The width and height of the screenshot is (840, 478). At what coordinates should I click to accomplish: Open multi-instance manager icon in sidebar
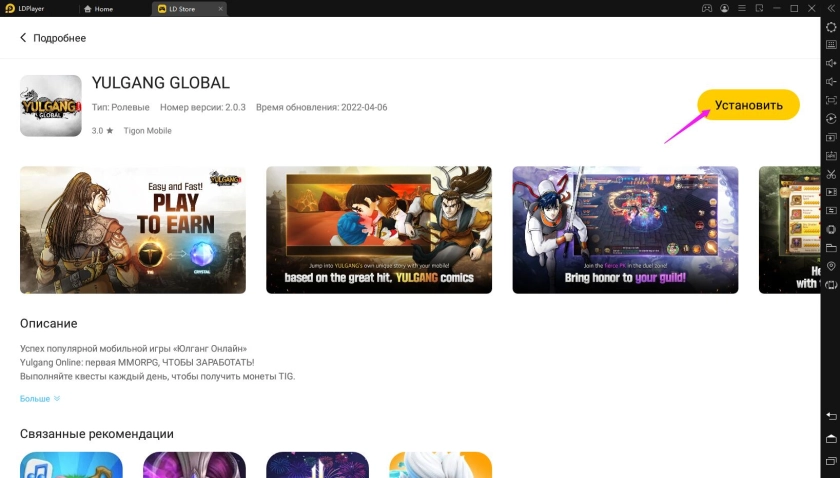pyautogui.click(x=831, y=137)
